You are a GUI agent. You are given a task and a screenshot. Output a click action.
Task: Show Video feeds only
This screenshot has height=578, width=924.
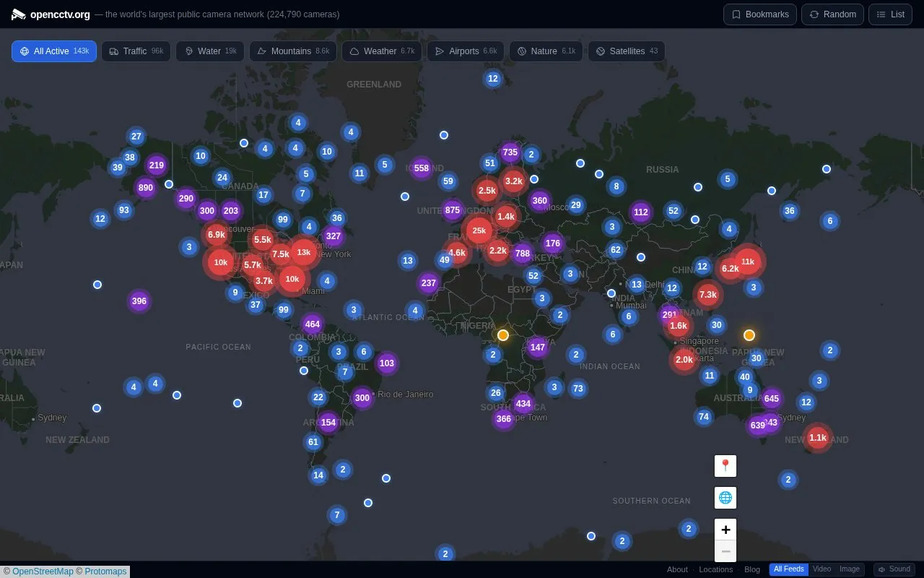pyautogui.click(x=822, y=569)
